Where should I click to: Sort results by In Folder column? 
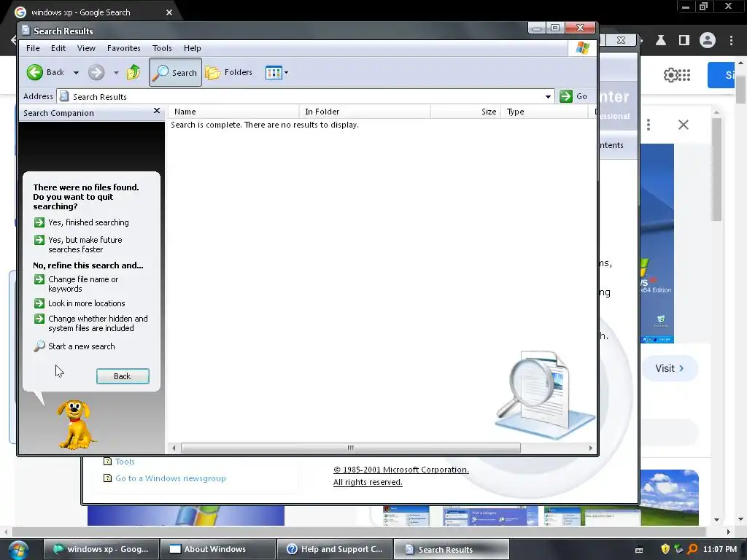point(365,112)
